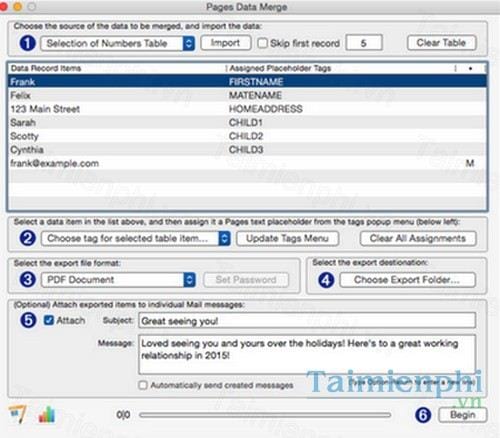Click inside the Message text area
This screenshot has width=500, height=438.
(307, 354)
